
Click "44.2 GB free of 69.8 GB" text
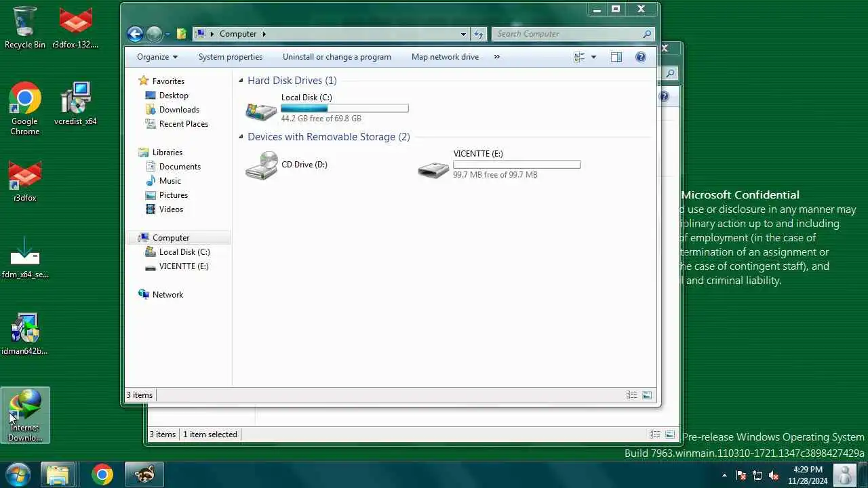[321, 119]
